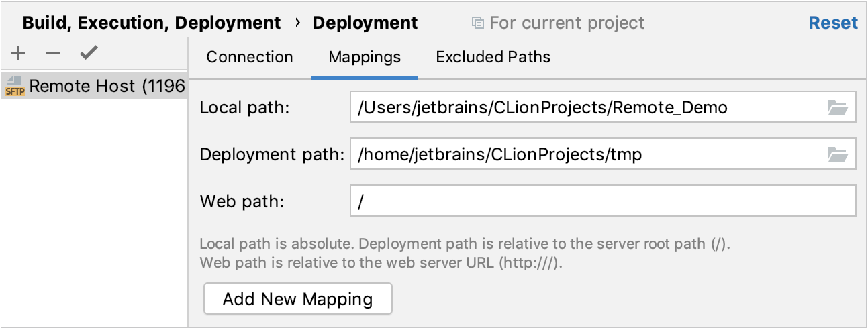Click the breadcrumb chevron arrow
The width and height of the screenshot is (868, 330).
point(297,23)
